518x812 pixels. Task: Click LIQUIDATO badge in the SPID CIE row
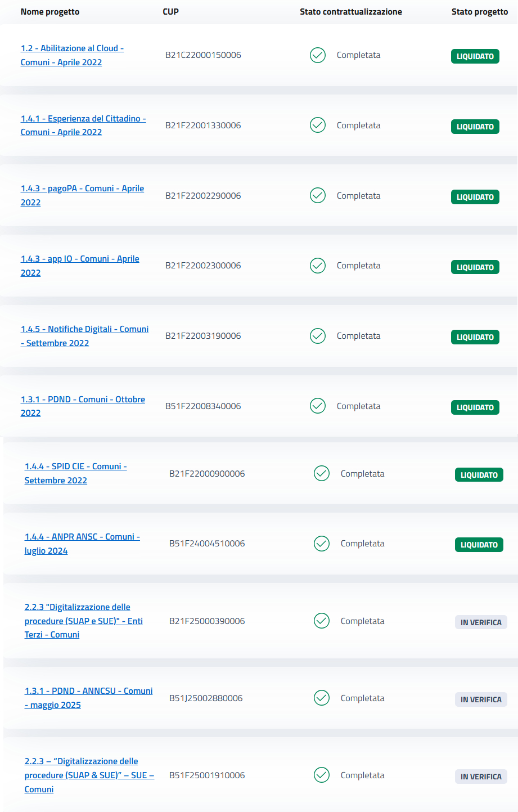(479, 475)
